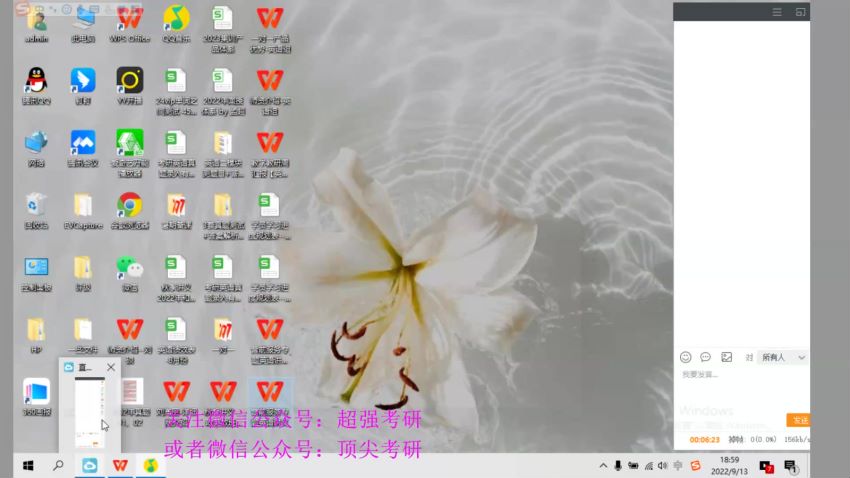Click the speech bubble icon in chat
This screenshot has height=478, width=850.
[x=705, y=357]
